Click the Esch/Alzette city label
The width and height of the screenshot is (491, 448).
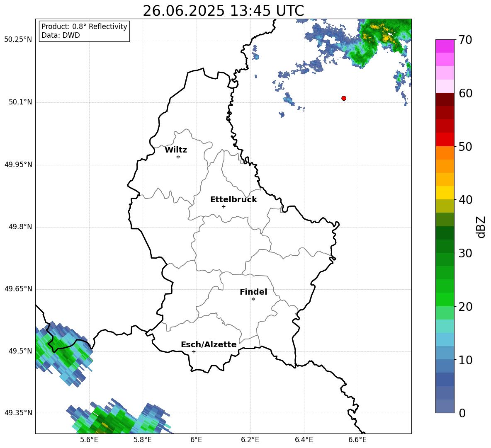[x=209, y=344]
